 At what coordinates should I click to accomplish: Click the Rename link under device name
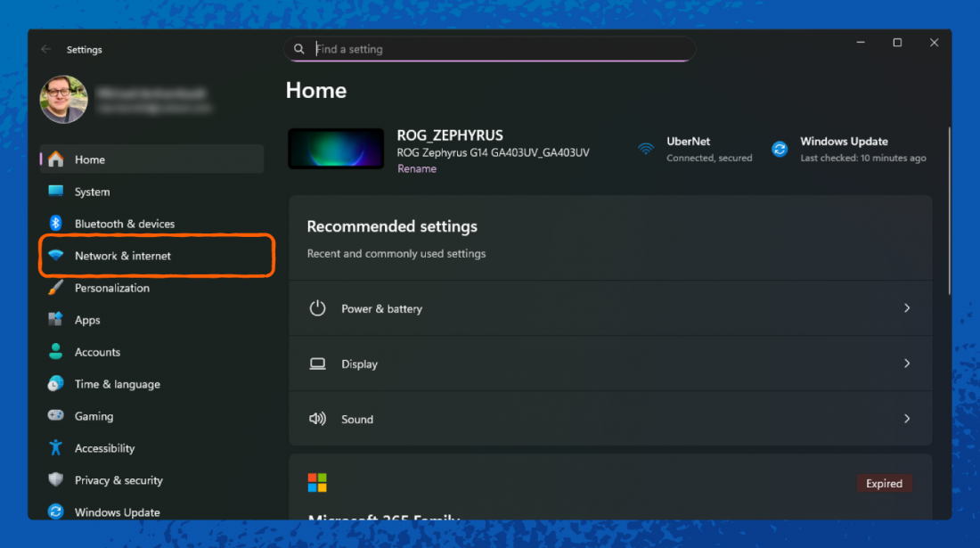click(417, 168)
